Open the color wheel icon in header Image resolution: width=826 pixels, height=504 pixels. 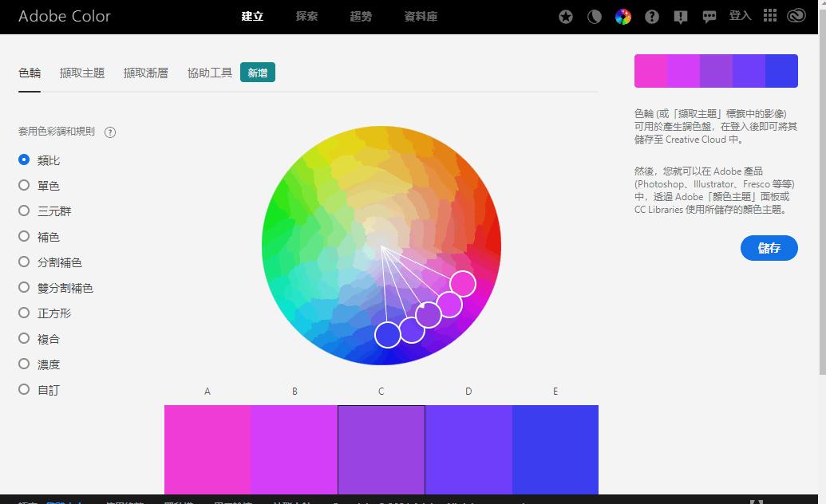pos(623,17)
